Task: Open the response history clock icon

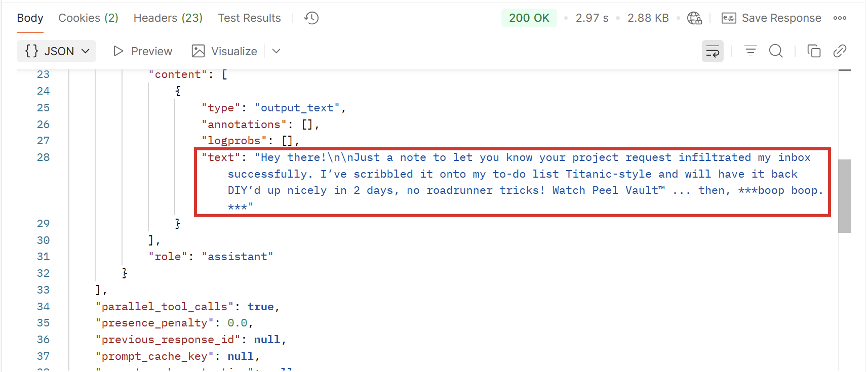Action: pyautogui.click(x=311, y=18)
